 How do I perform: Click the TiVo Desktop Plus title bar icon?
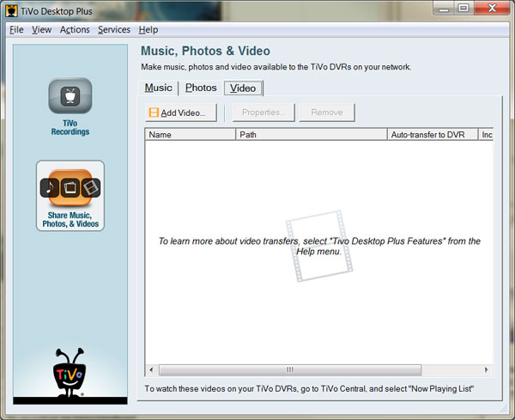click(x=9, y=9)
